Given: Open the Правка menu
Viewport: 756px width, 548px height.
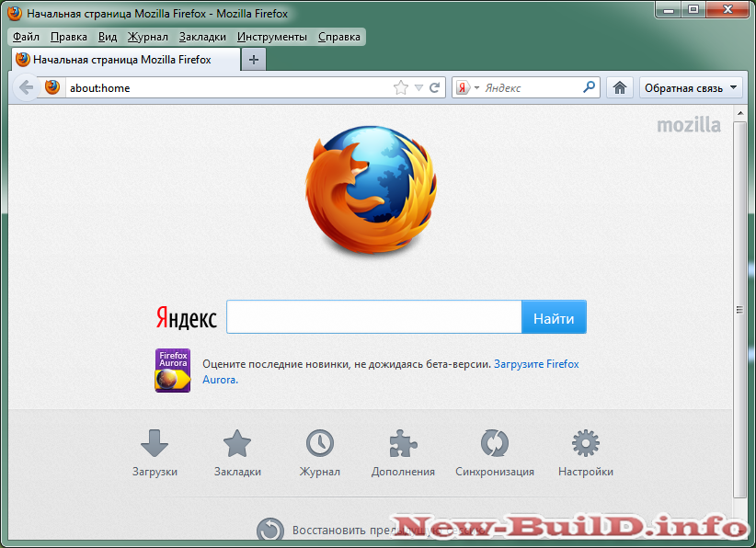Looking at the screenshot, I should 68,37.
